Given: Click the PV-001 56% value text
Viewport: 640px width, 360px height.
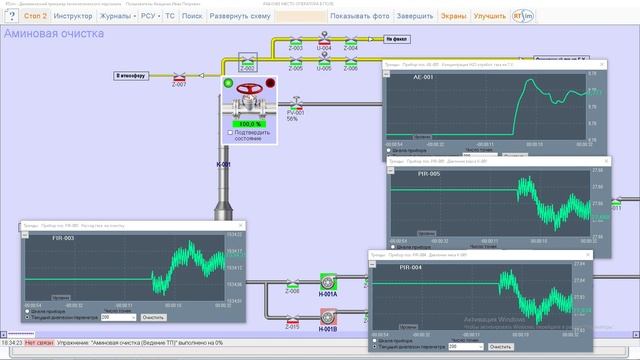Looking at the screenshot, I should click(x=292, y=119).
